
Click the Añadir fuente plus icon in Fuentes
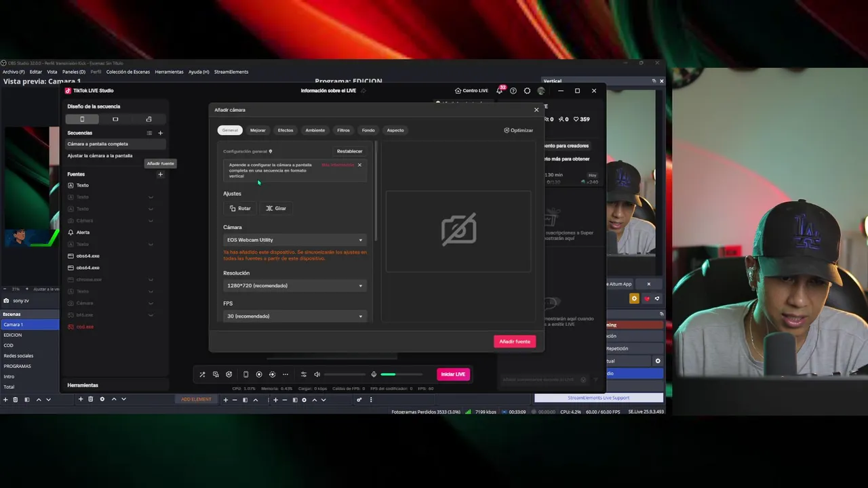[161, 174]
